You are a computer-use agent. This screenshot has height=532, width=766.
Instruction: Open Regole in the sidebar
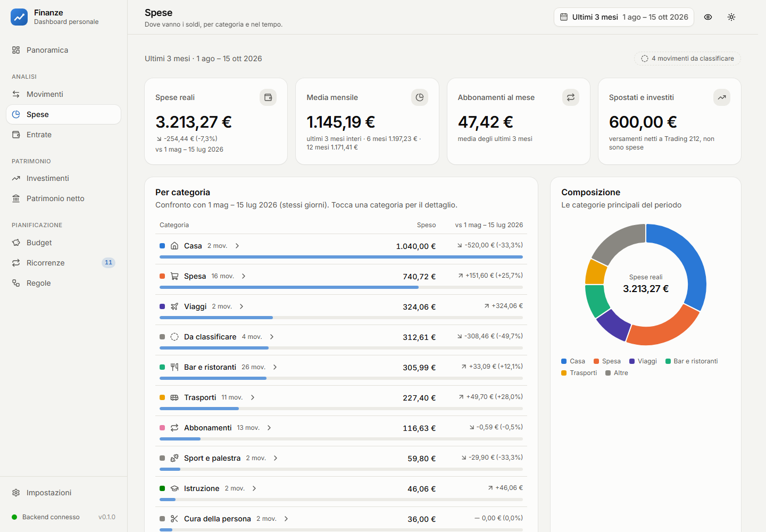63,283
